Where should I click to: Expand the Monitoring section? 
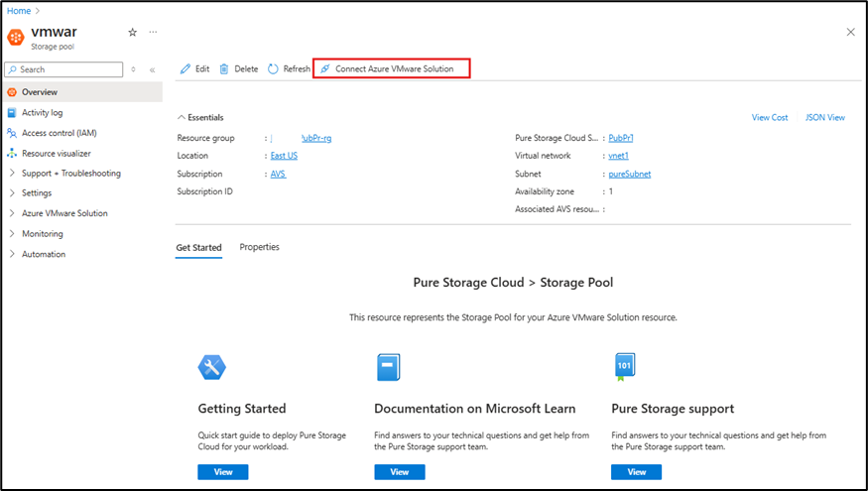tap(12, 234)
